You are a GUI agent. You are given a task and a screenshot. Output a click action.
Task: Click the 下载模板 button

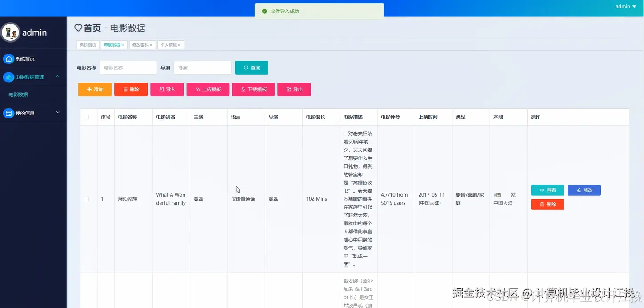click(x=253, y=89)
